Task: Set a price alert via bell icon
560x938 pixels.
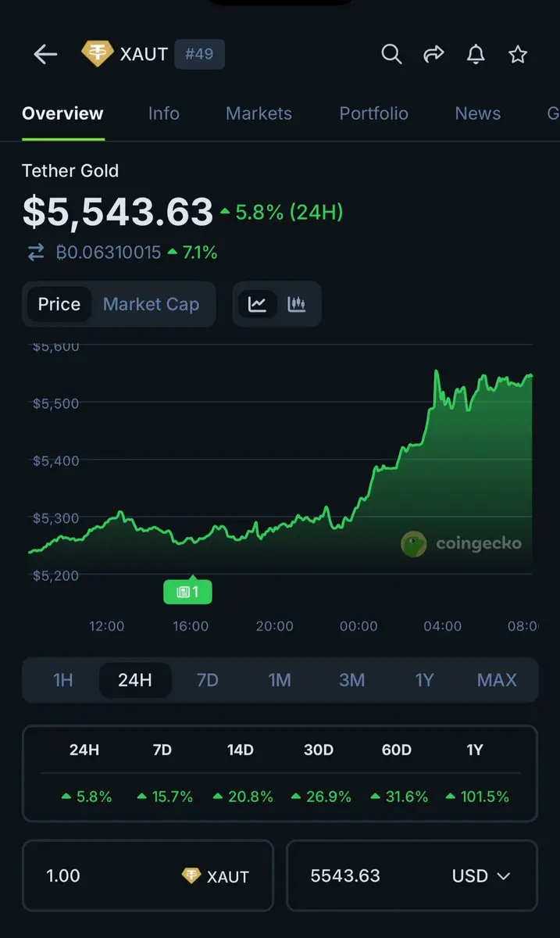Action: [476, 54]
